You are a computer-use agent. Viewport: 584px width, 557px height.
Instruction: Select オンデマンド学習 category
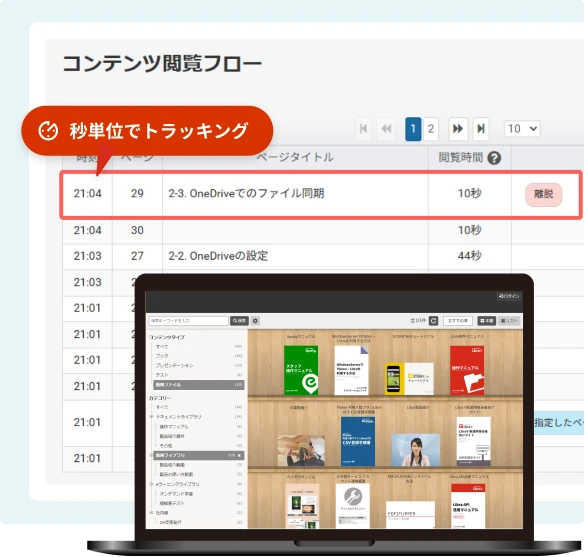(176, 494)
